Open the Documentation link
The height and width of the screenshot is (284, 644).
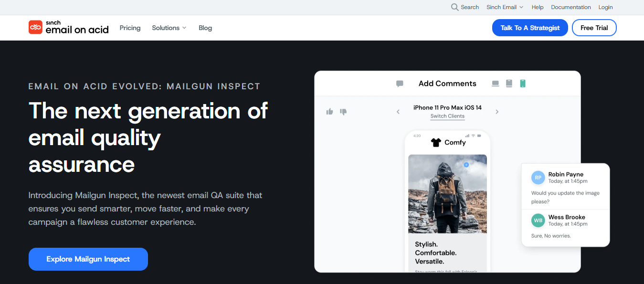pos(571,7)
